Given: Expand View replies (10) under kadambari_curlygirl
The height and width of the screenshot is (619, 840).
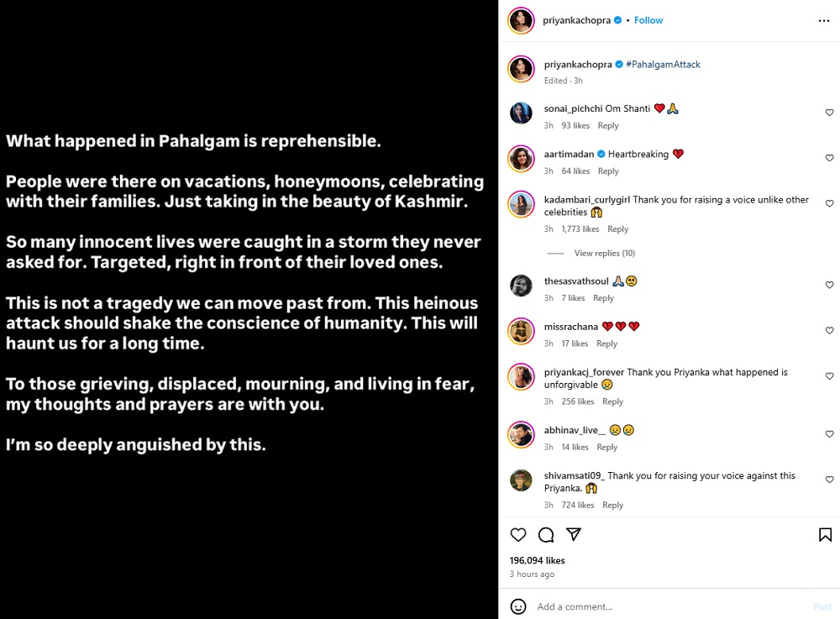Looking at the screenshot, I should pyautogui.click(x=604, y=253).
